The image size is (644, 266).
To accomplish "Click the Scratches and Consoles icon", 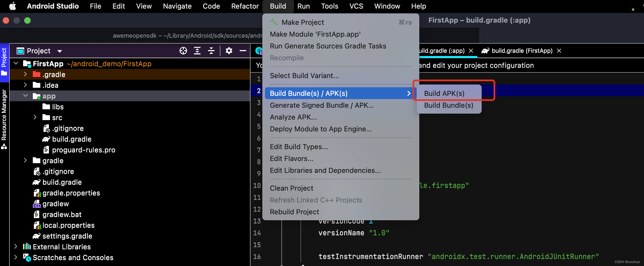I will [27, 257].
